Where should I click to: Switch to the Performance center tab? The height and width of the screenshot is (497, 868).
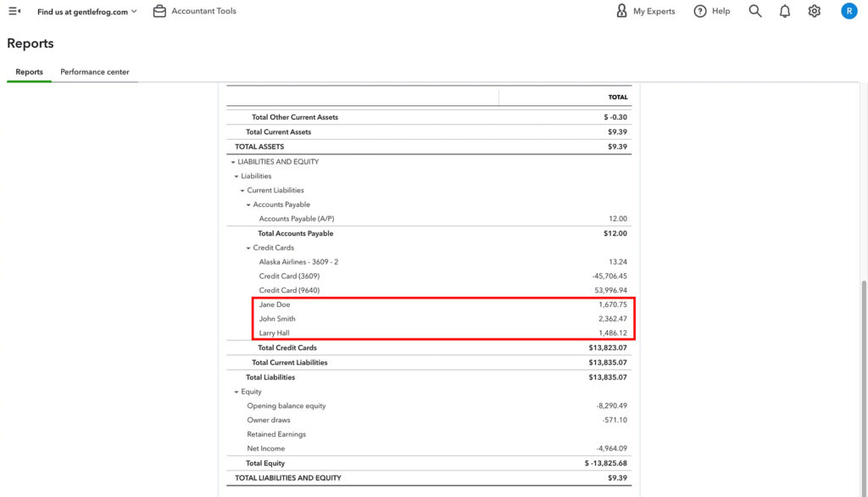coord(94,72)
